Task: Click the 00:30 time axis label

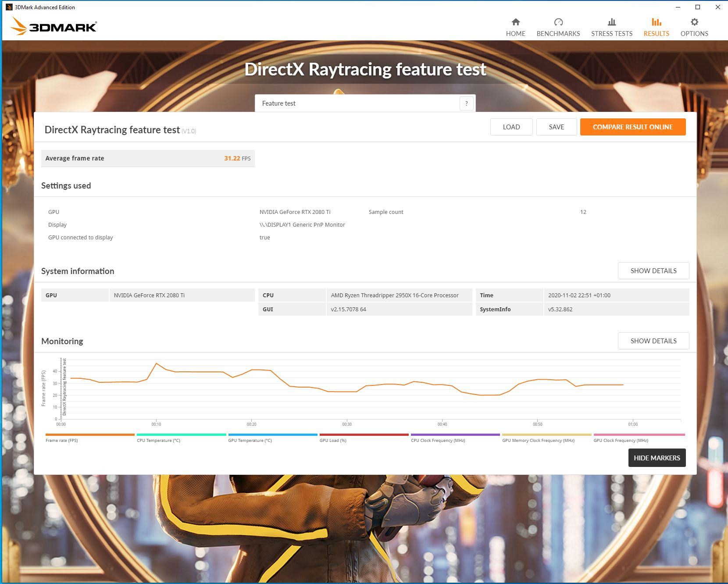Action: pyautogui.click(x=347, y=424)
